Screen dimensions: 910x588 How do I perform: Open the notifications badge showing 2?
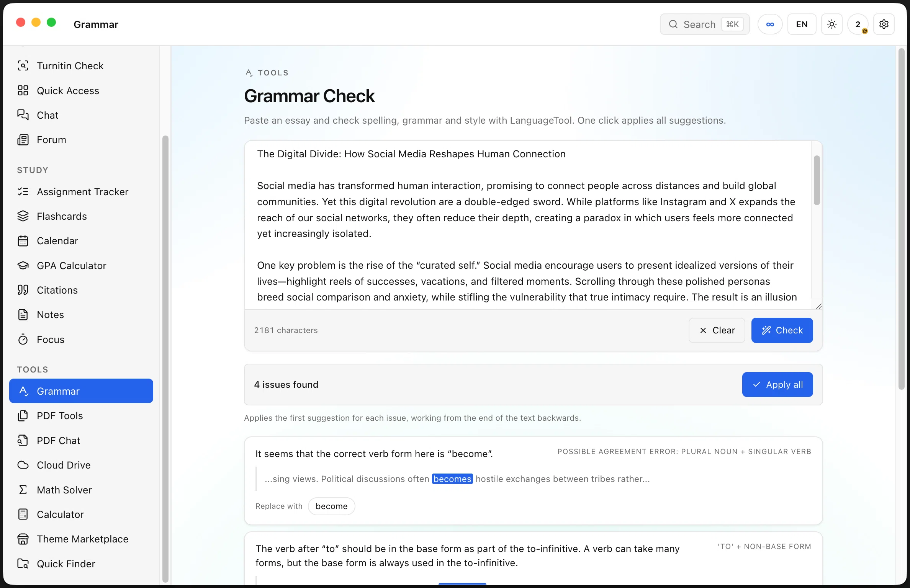pos(858,24)
